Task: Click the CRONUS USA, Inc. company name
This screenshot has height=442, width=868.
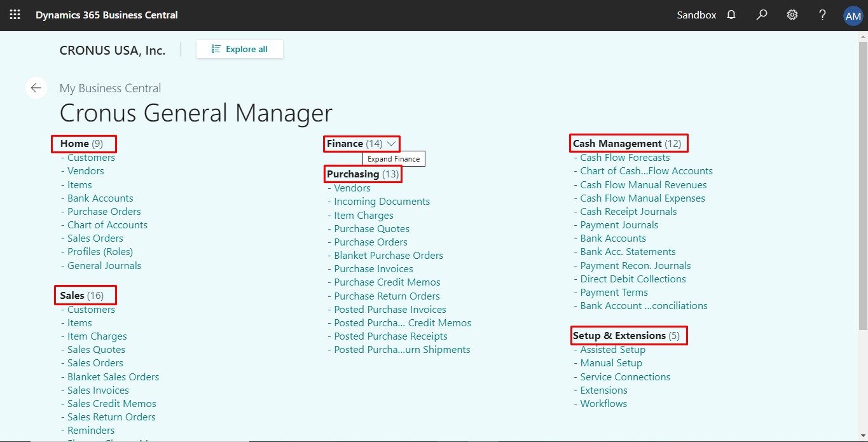Action: [113, 50]
